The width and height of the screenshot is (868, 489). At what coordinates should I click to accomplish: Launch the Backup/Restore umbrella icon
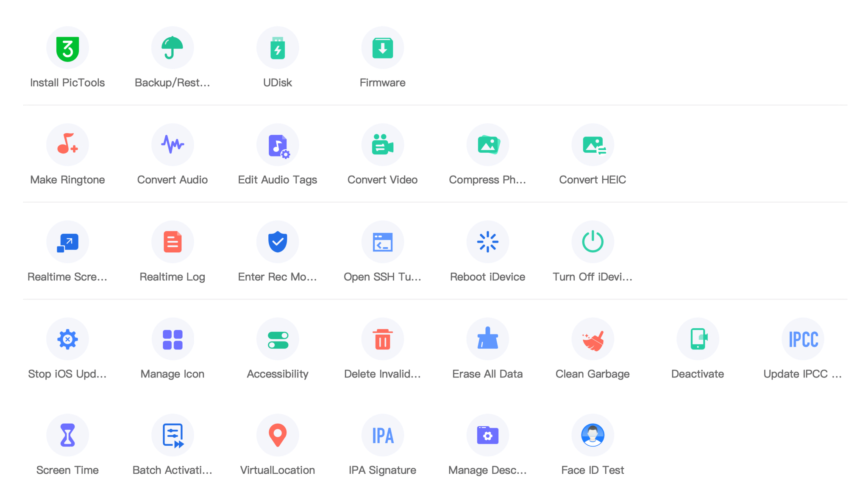172,48
